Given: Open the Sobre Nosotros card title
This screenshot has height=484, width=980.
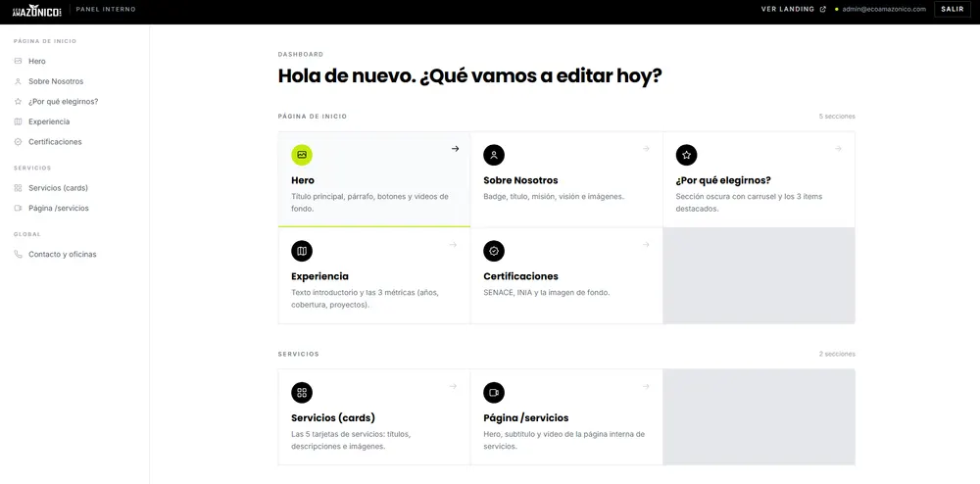Looking at the screenshot, I should coord(520,180).
